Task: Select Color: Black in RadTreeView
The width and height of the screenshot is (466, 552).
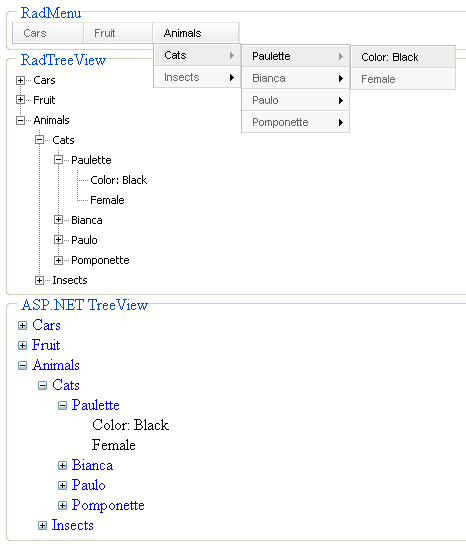Action: 119,180
